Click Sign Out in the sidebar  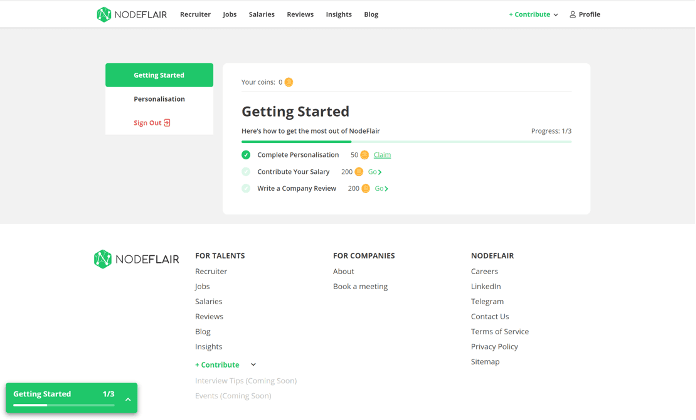click(x=152, y=123)
